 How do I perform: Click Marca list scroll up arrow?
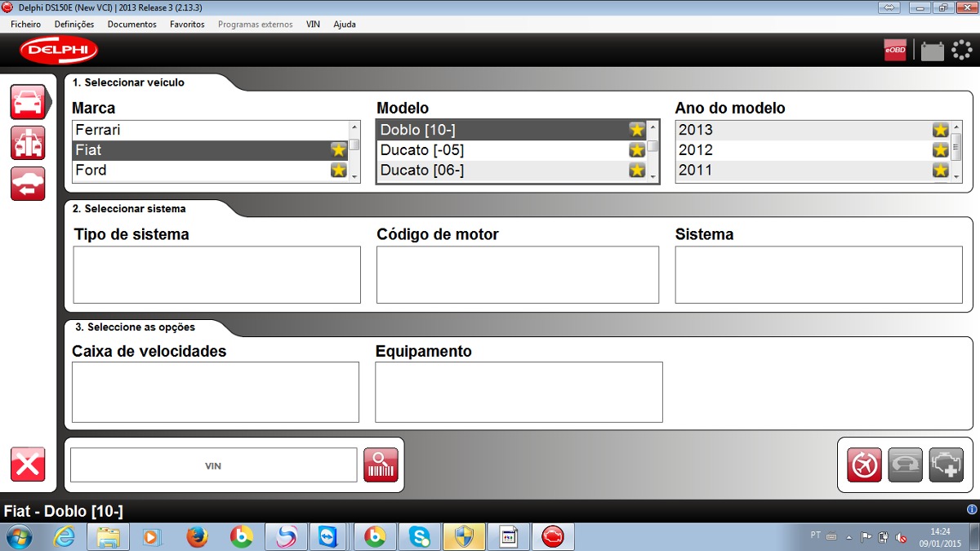coord(354,127)
